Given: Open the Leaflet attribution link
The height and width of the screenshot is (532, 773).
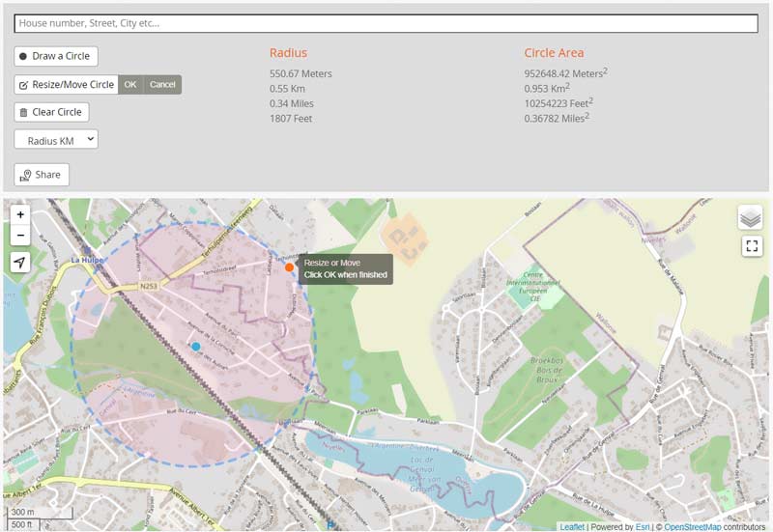Looking at the screenshot, I should pyautogui.click(x=572, y=526).
